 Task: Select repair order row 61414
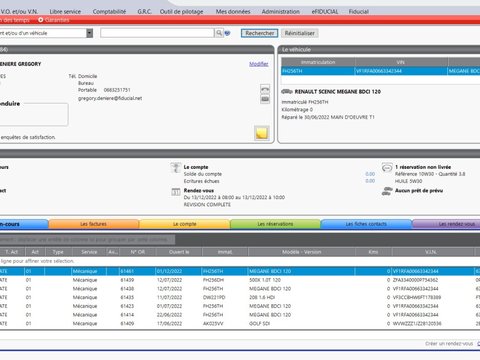240,315
